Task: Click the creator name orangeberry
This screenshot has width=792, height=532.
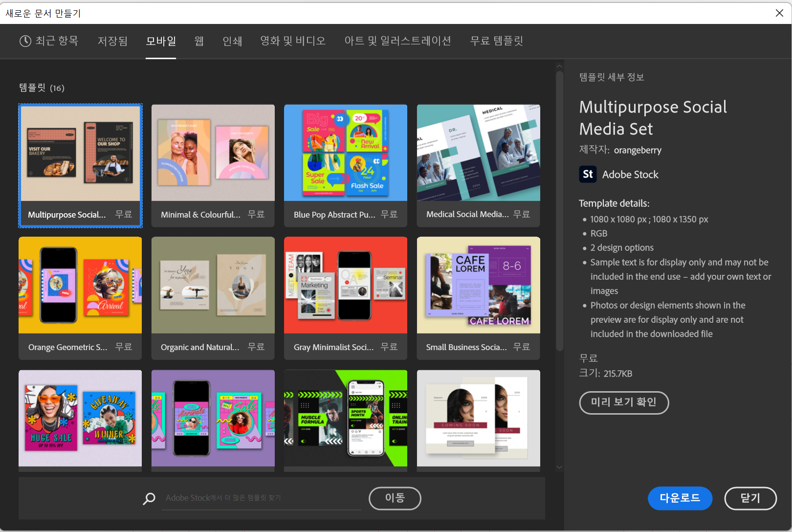Action: [638, 150]
